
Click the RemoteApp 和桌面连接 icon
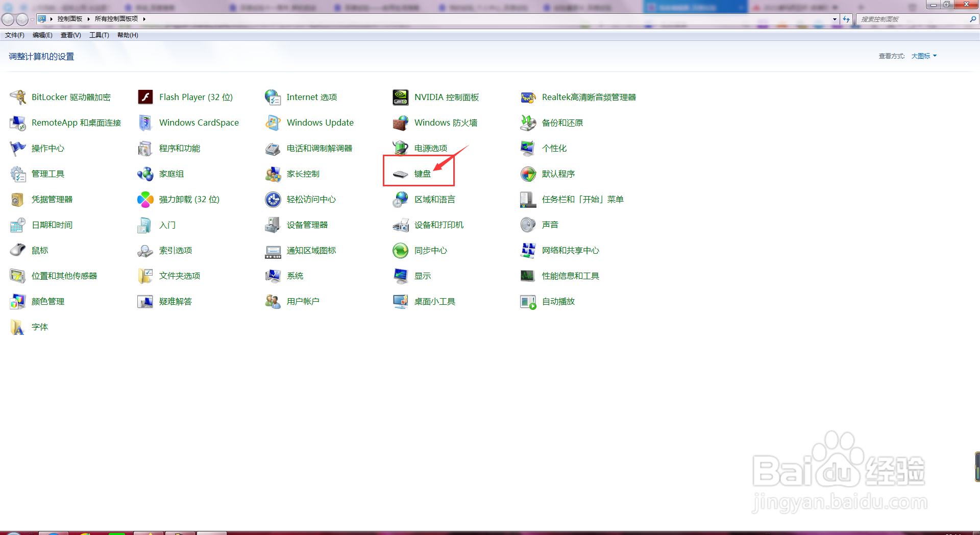coord(18,123)
